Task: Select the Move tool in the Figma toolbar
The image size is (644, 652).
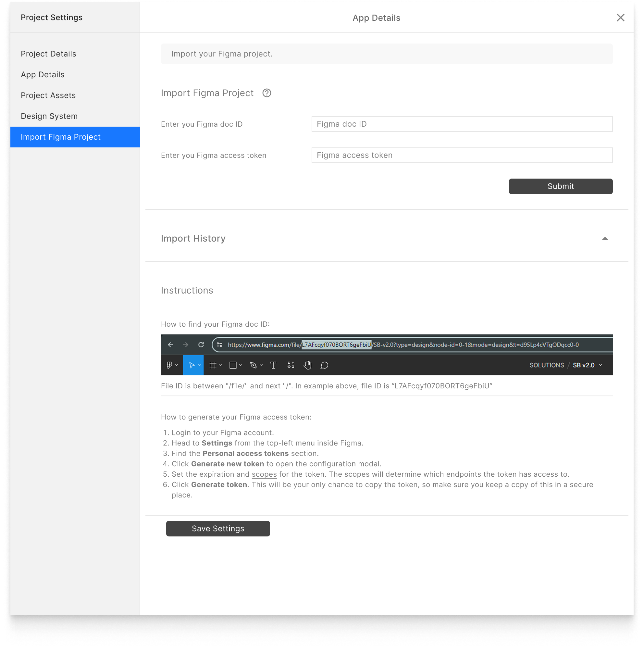Action: point(192,365)
